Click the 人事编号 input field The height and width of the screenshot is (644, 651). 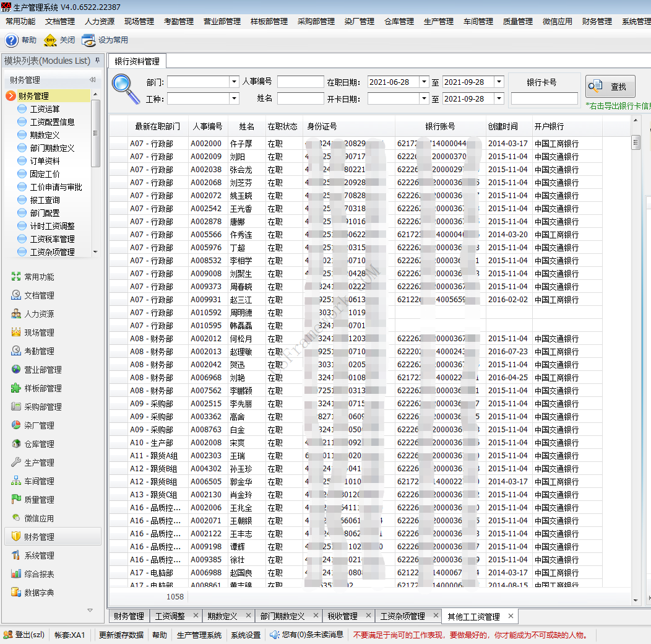[301, 82]
